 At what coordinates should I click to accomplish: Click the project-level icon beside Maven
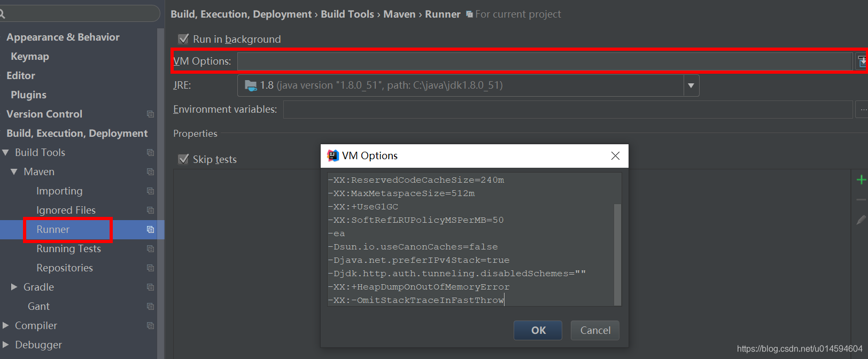(x=150, y=172)
